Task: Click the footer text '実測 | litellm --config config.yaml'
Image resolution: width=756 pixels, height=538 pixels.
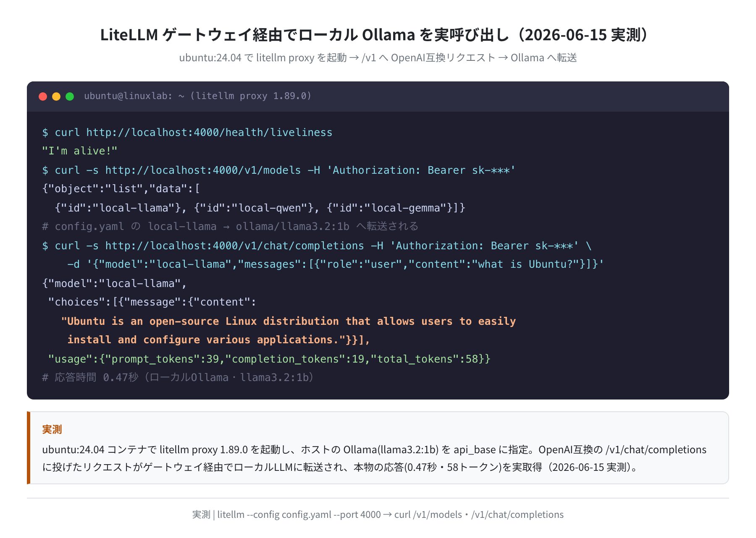Action: click(378, 514)
